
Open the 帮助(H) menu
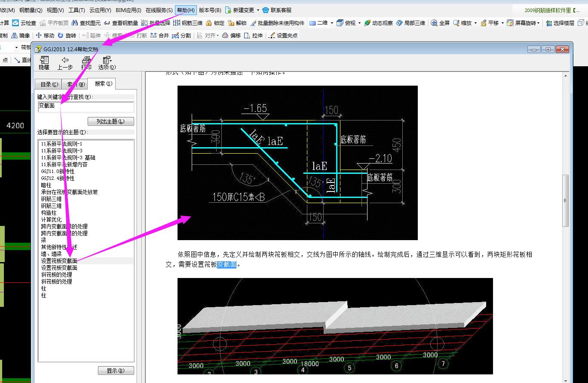186,10
